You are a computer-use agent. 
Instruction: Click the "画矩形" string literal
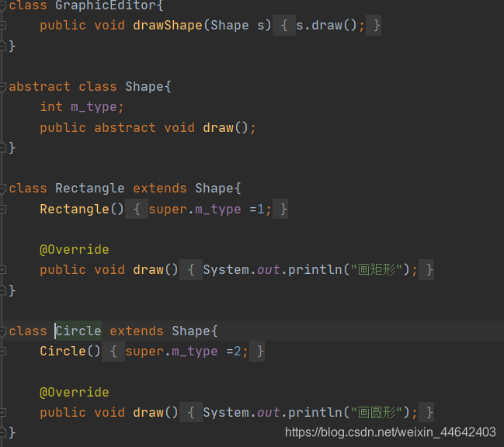pos(377,270)
